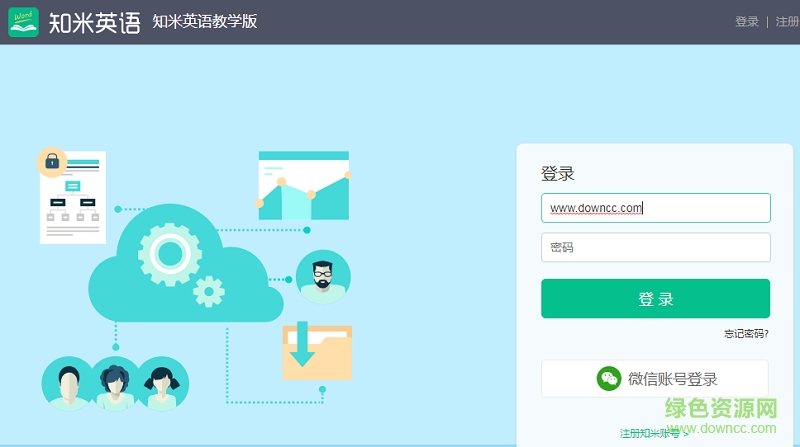This screenshot has width=800, height=447.
Task: Open the 注册知米账号 link
Action: coord(654,433)
